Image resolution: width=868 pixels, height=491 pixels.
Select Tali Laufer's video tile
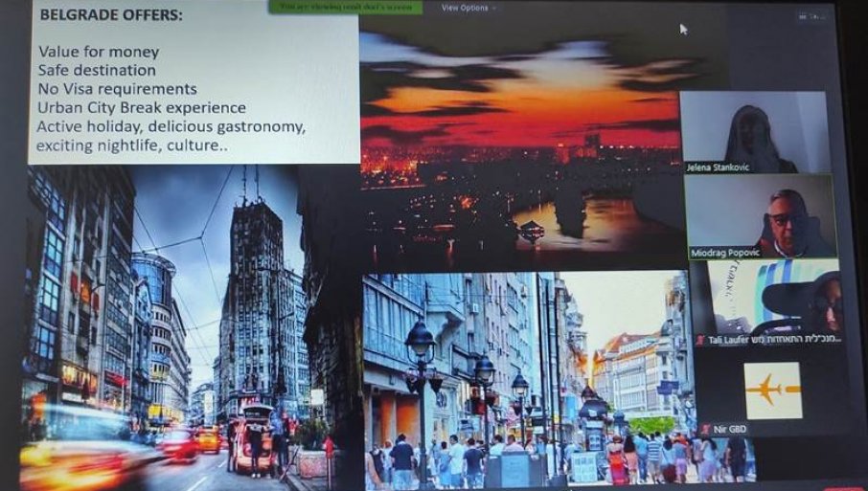pos(765,297)
